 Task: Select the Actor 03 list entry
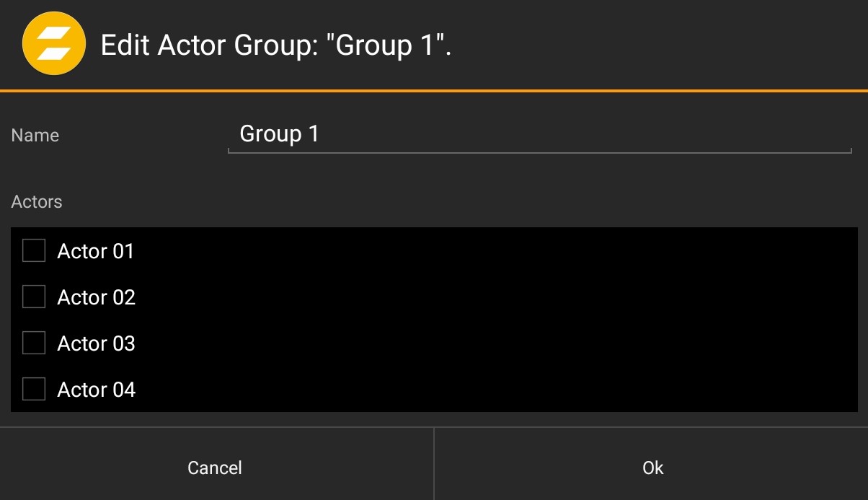(x=95, y=343)
